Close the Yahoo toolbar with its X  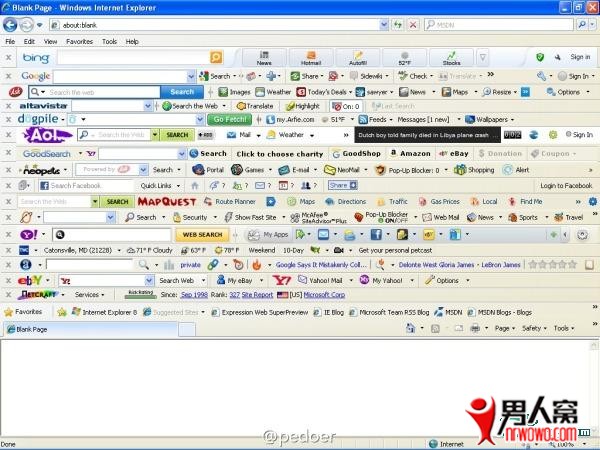[x=8, y=234]
